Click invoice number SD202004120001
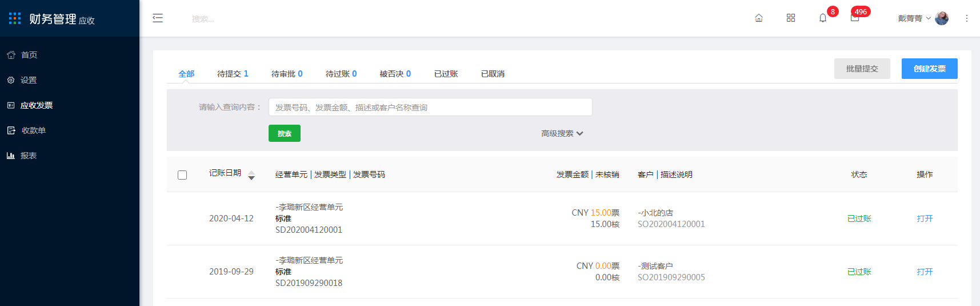 coord(309,230)
